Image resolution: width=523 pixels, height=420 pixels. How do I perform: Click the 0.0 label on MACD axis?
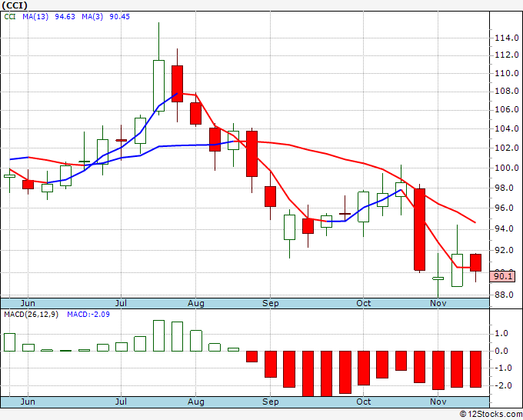(x=502, y=351)
